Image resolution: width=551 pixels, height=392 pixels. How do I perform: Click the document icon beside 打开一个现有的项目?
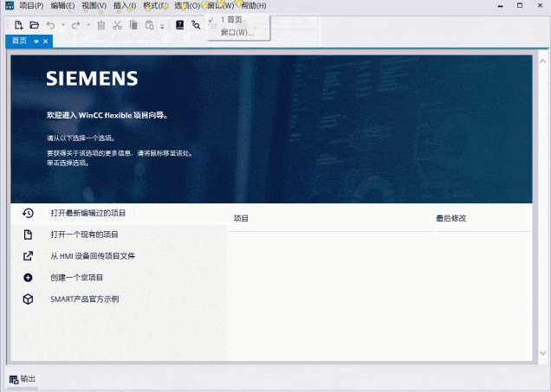click(x=28, y=235)
